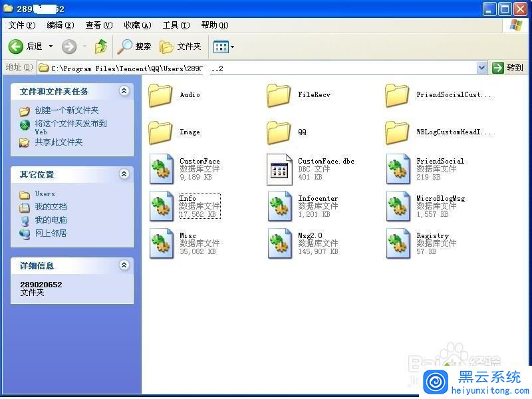Open the 查看(V) menu
This screenshot has width=532, height=399.
98,25
